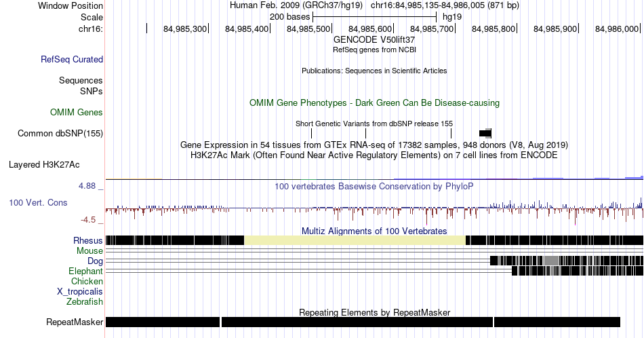Click the 84,985,400 ruler position
This screenshot has width=644, height=338.
pos(247,29)
